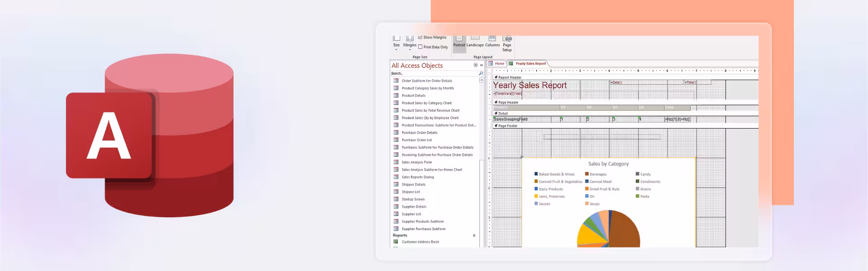Open the All Access Objects category dropdown
The width and height of the screenshot is (868, 271).
coord(475,65)
